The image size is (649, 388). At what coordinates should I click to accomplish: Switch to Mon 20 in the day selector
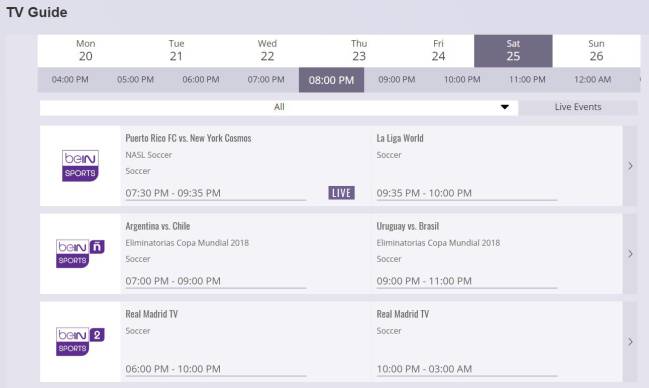pos(86,51)
